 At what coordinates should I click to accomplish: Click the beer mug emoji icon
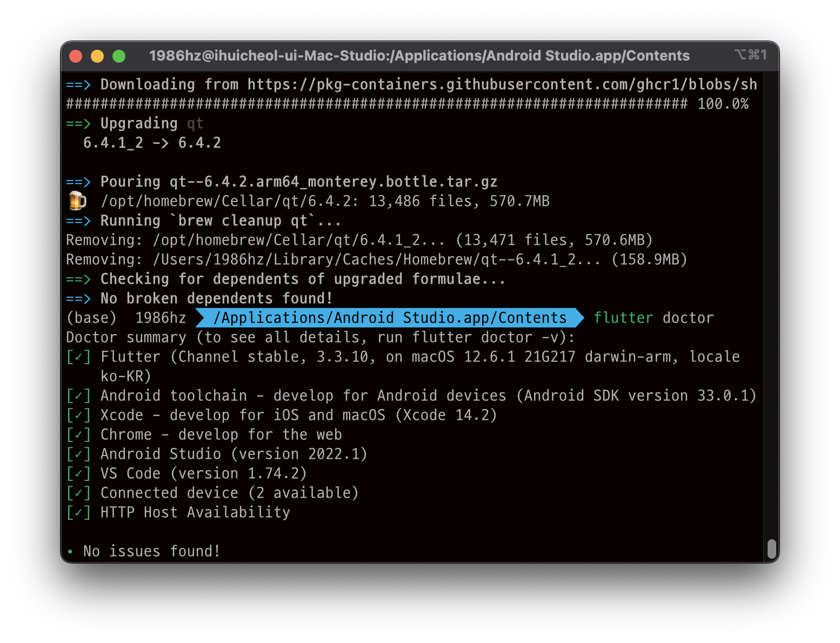click(77, 201)
